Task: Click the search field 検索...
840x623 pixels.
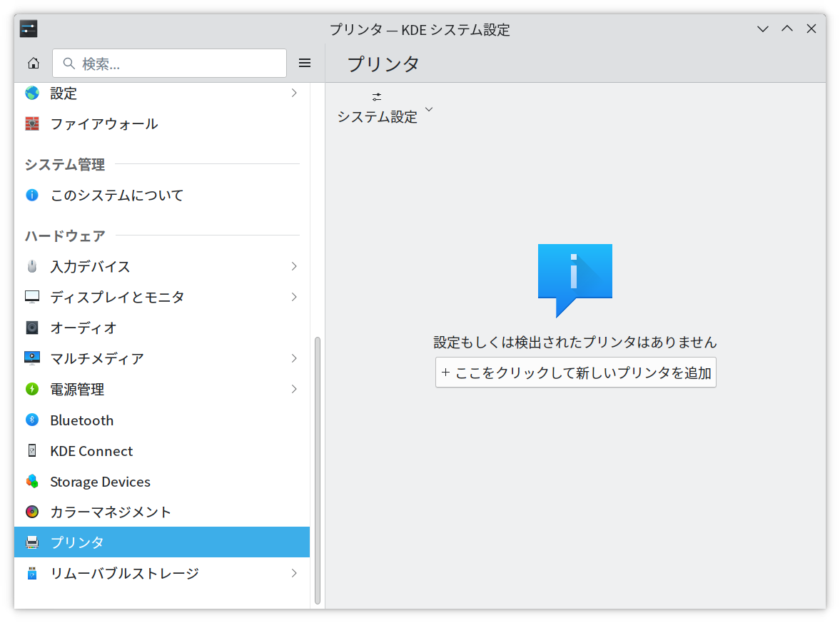Action: pyautogui.click(x=169, y=64)
